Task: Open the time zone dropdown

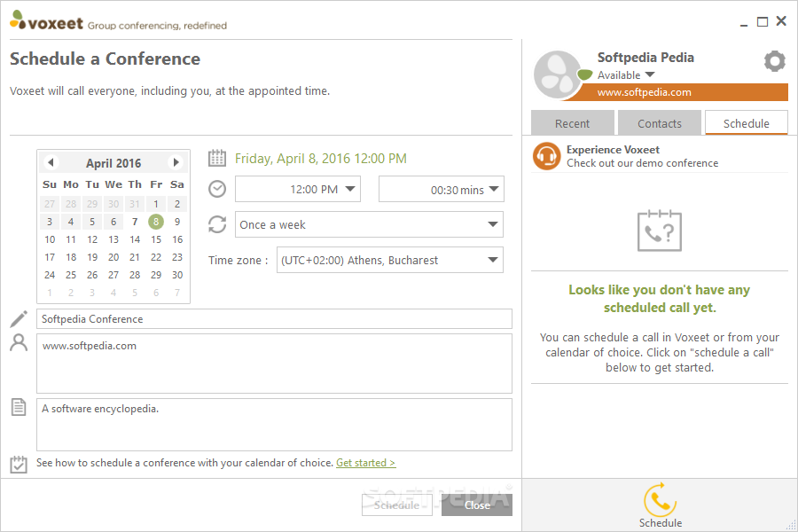Action: 390,260
